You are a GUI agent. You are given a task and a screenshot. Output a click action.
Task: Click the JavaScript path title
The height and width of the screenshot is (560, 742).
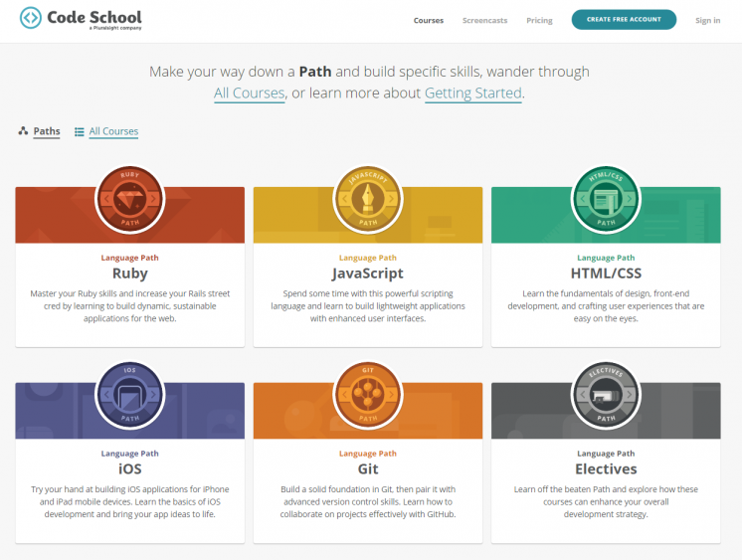(x=368, y=274)
